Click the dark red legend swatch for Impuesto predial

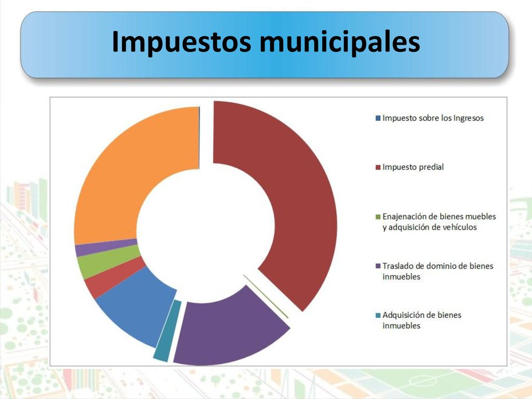pos(378,167)
